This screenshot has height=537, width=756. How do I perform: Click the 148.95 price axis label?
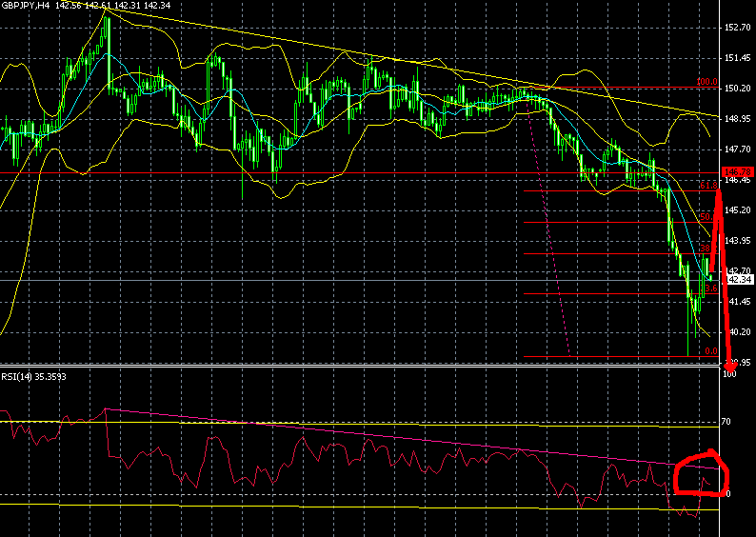pos(738,119)
